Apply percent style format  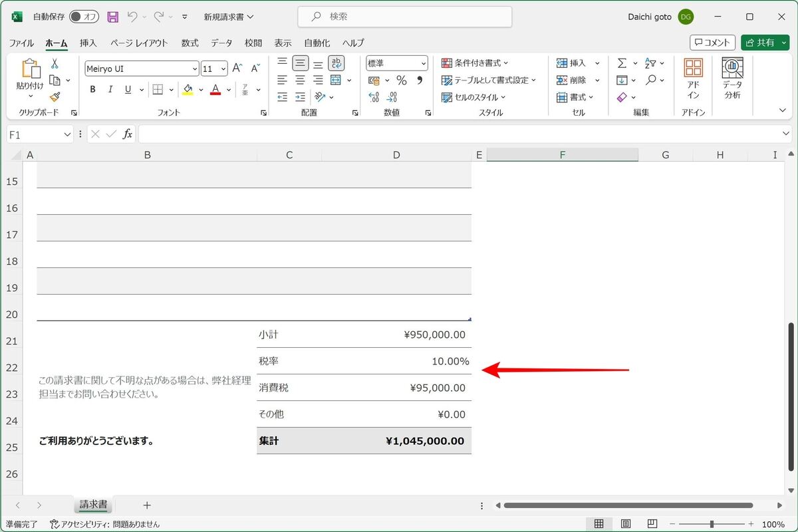[x=401, y=80]
